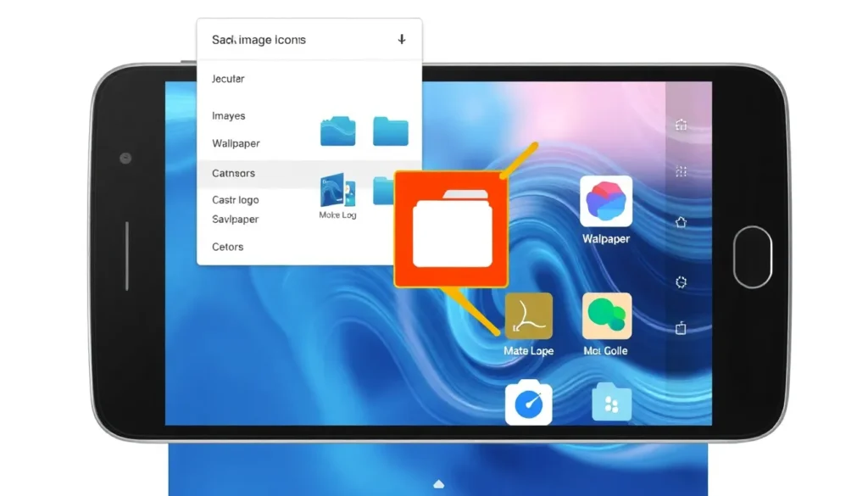
Task: Choose the Imayes menu item
Action: pyautogui.click(x=229, y=116)
